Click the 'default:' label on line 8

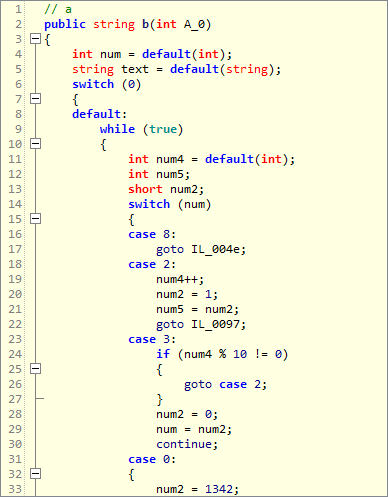(x=100, y=114)
